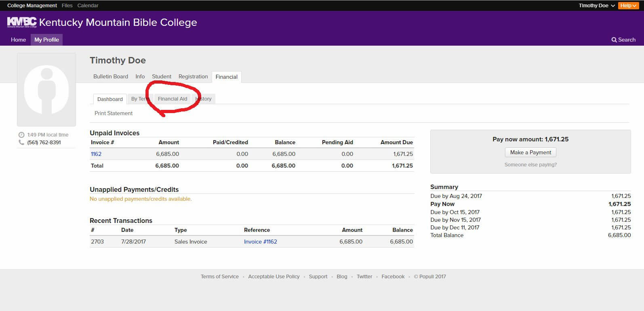The image size is (644, 311).
Task: Click the Pay now amount: 1,671.25 text
Action: tap(530, 139)
